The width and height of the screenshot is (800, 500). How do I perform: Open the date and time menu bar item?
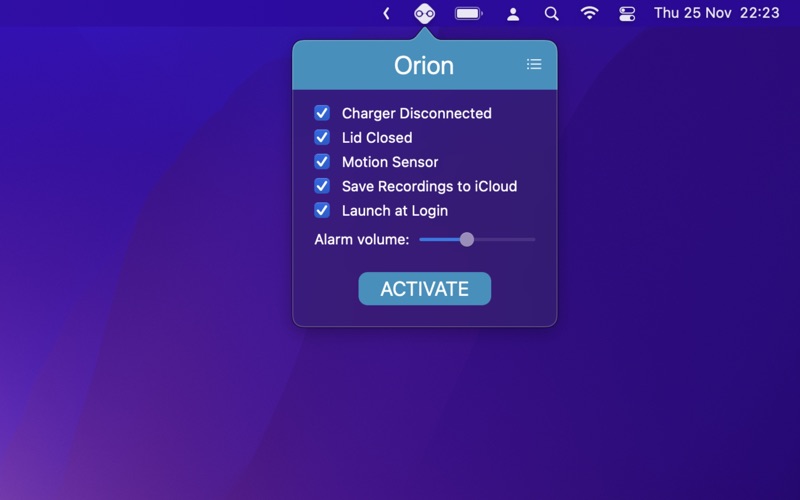tap(716, 13)
